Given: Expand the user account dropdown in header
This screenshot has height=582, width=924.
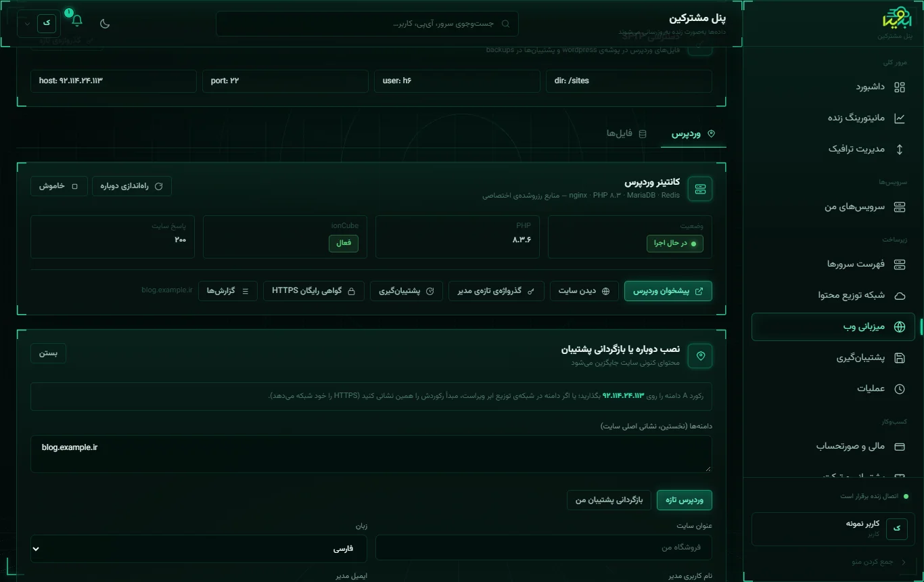Looking at the screenshot, I should [39, 23].
